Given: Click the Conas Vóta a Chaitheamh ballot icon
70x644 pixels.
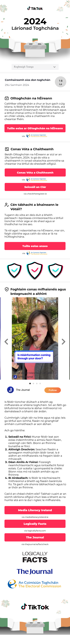Looking at the screenshot, I should (7, 149).
